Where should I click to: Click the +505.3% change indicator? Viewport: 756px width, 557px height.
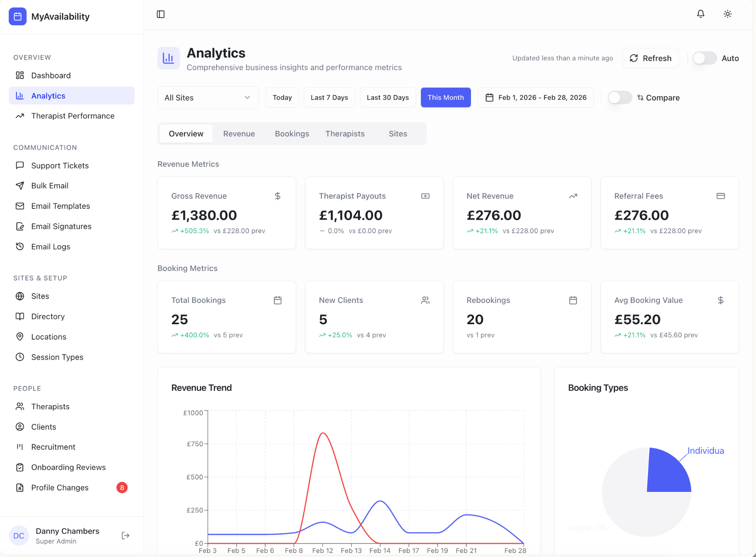[x=190, y=231]
